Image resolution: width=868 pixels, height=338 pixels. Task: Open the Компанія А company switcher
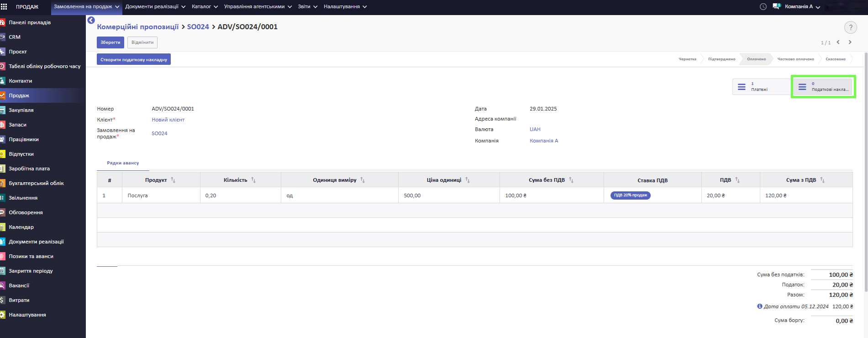802,7
